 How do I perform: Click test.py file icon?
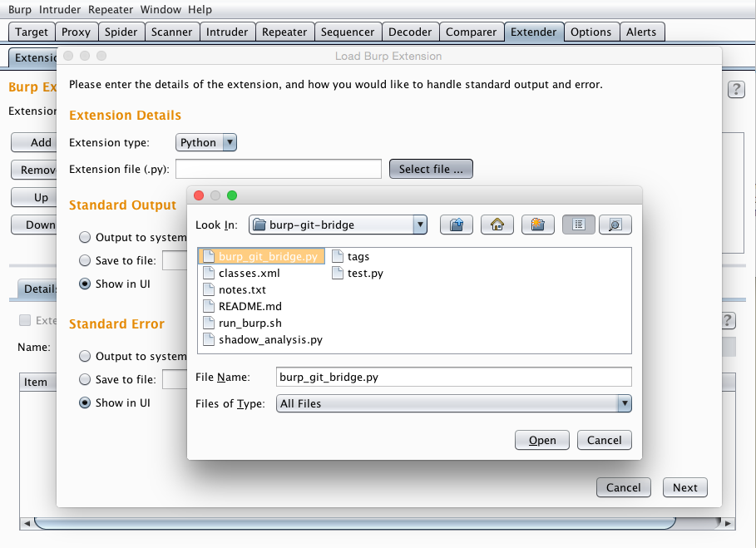click(x=338, y=273)
